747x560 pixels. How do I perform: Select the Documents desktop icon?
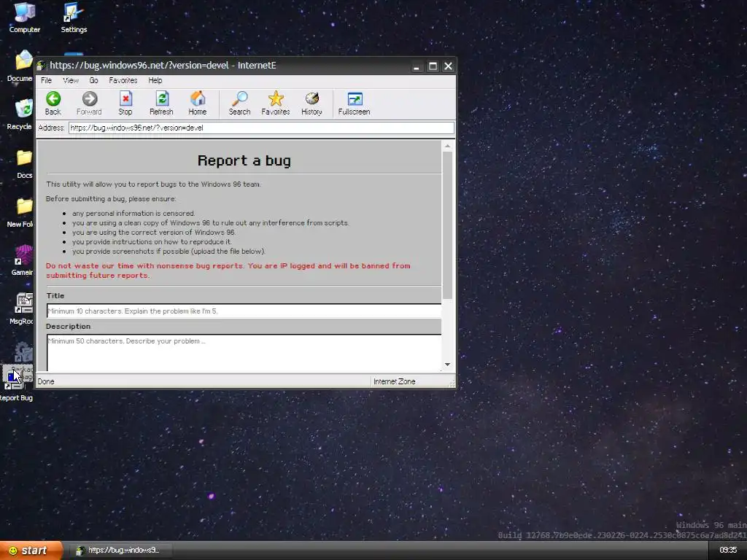point(20,66)
